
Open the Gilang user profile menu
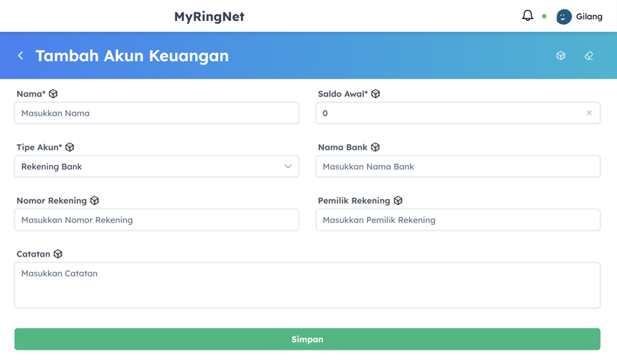click(x=579, y=16)
